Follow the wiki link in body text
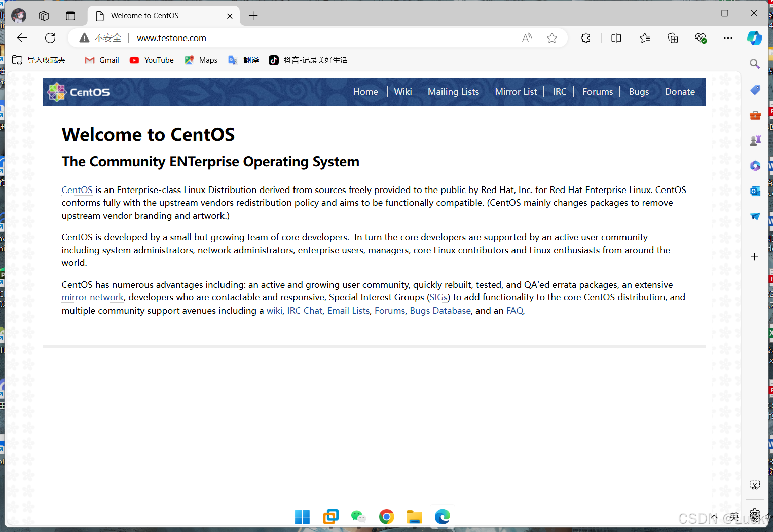 pos(274,311)
